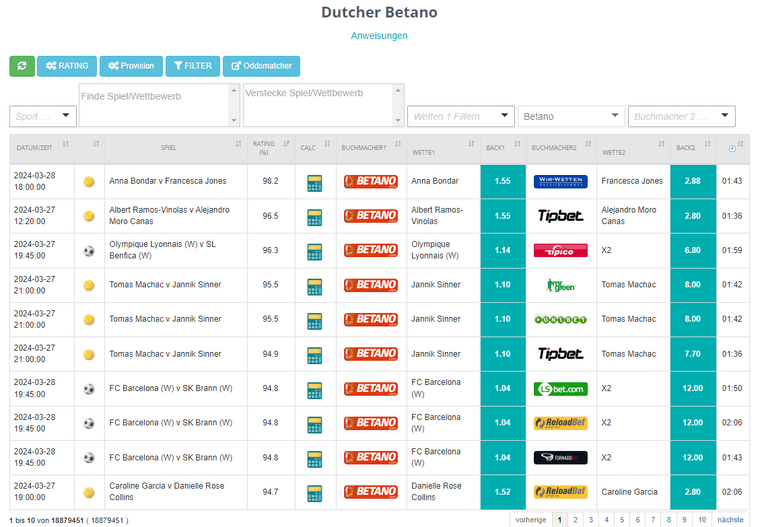
Task: Click Wir-Wetten bookmaker logo
Action: point(560,181)
